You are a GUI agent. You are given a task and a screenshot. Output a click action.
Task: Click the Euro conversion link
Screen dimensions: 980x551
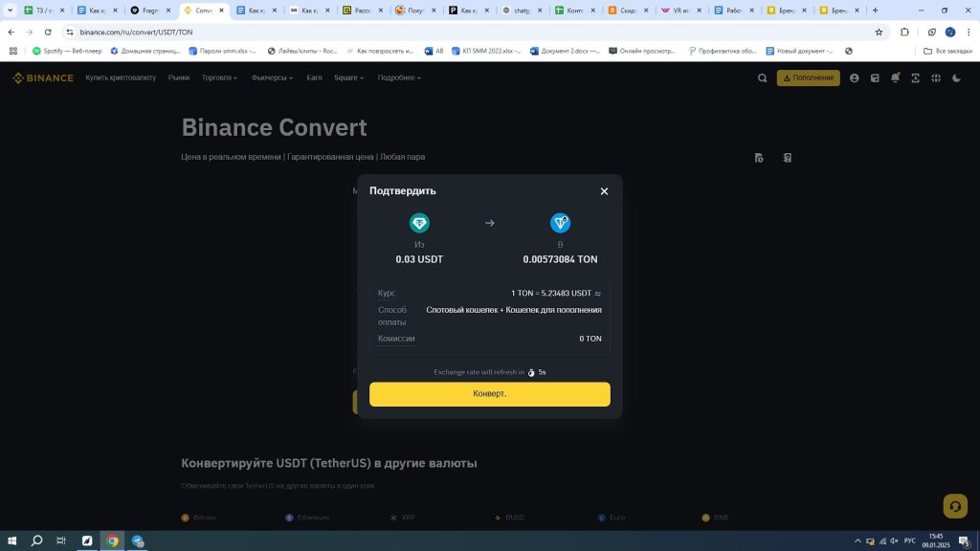pos(612,518)
